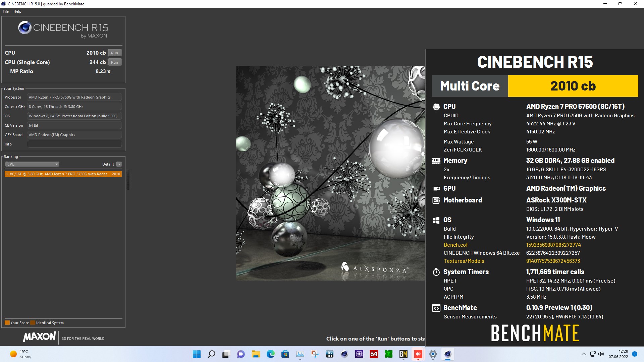
Task: Click the System Timers stopwatch icon
Action: point(436,272)
